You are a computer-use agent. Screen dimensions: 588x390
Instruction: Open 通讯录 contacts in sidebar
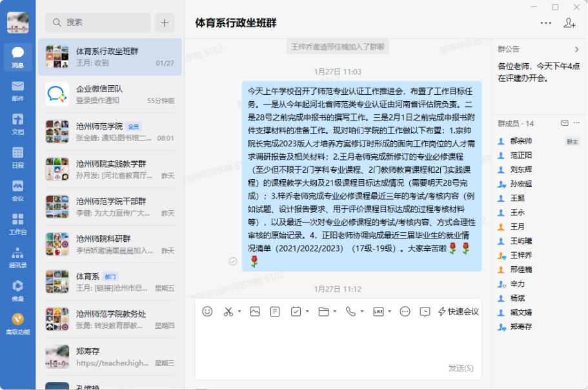[17, 255]
